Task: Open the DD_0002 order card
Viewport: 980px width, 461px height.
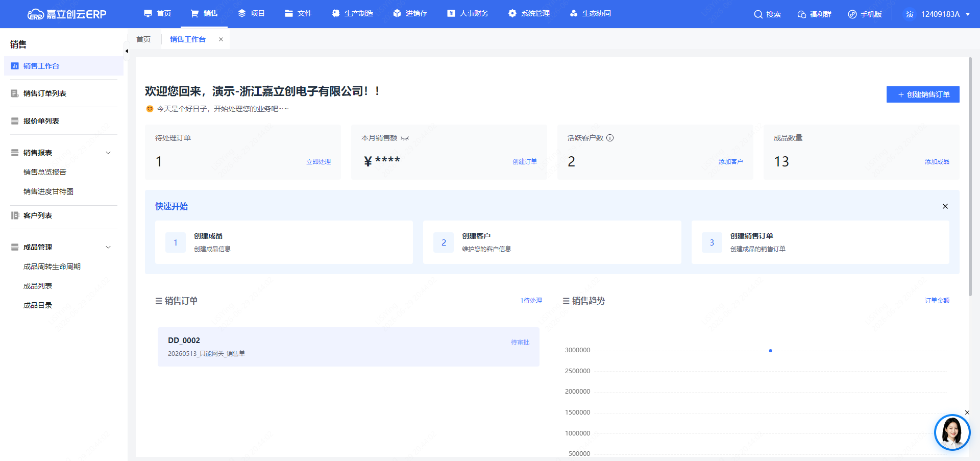Action: [x=349, y=347]
